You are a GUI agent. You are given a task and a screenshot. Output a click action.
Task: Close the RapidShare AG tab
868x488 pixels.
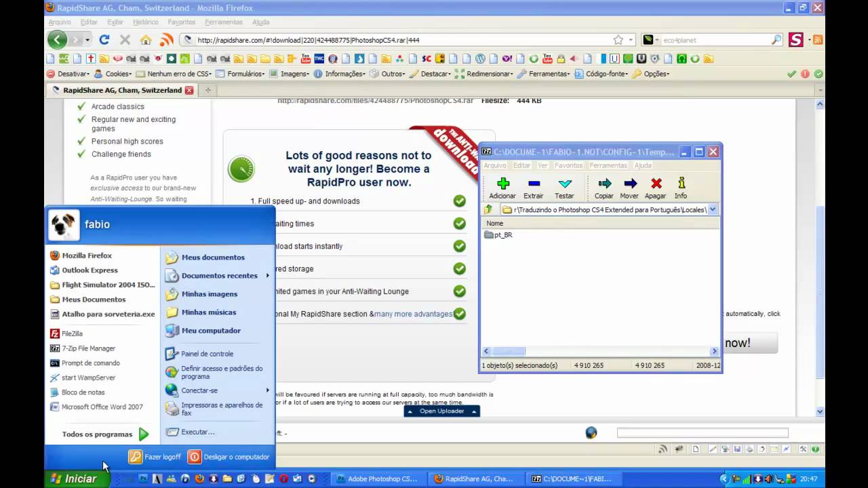point(189,90)
